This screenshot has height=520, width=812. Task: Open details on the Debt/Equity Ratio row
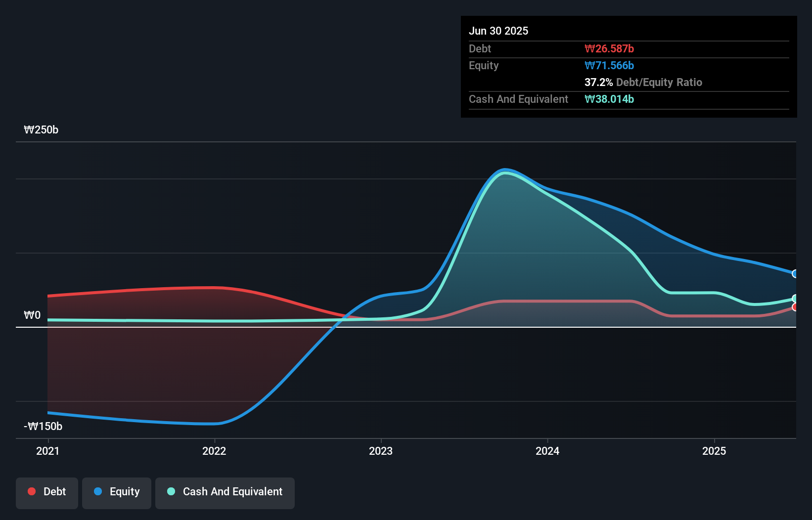coord(643,82)
